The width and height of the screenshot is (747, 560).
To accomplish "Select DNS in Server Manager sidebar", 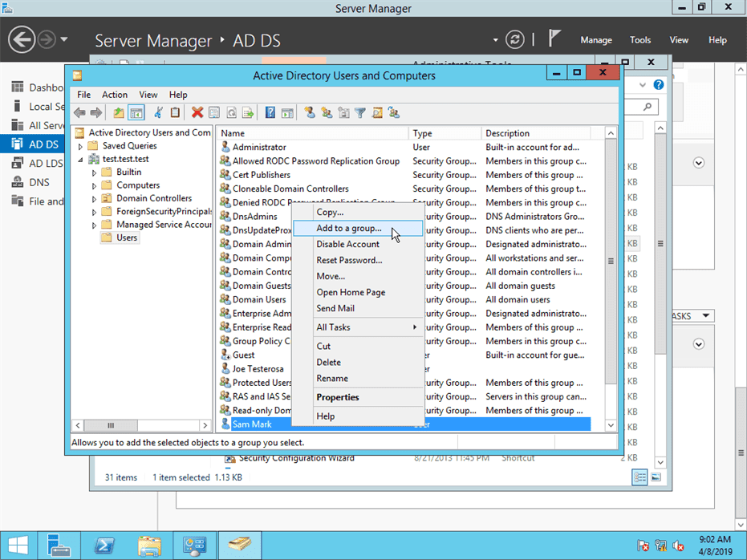I will click(x=32, y=182).
